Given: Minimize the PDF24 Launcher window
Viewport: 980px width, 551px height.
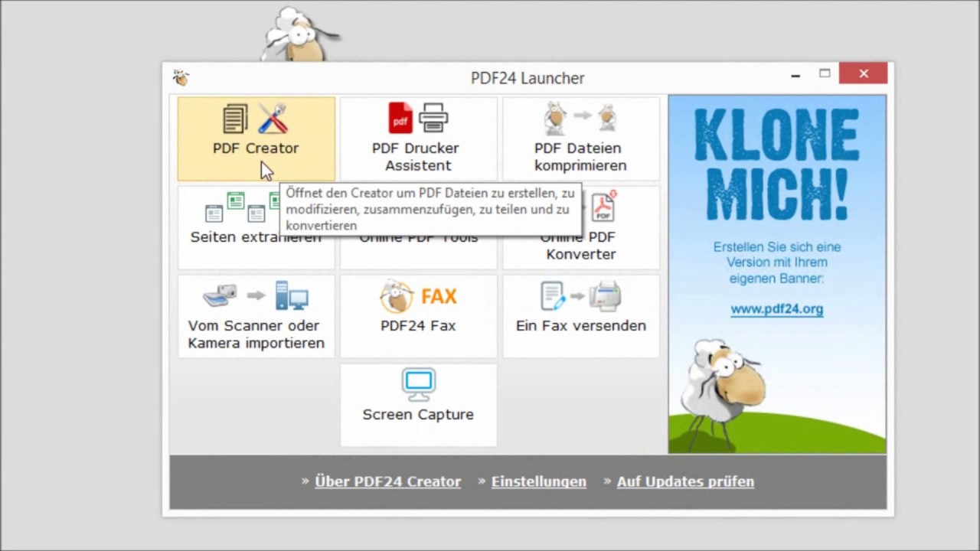Looking at the screenshot, I should pyautogui.click(x=795, y=74).
